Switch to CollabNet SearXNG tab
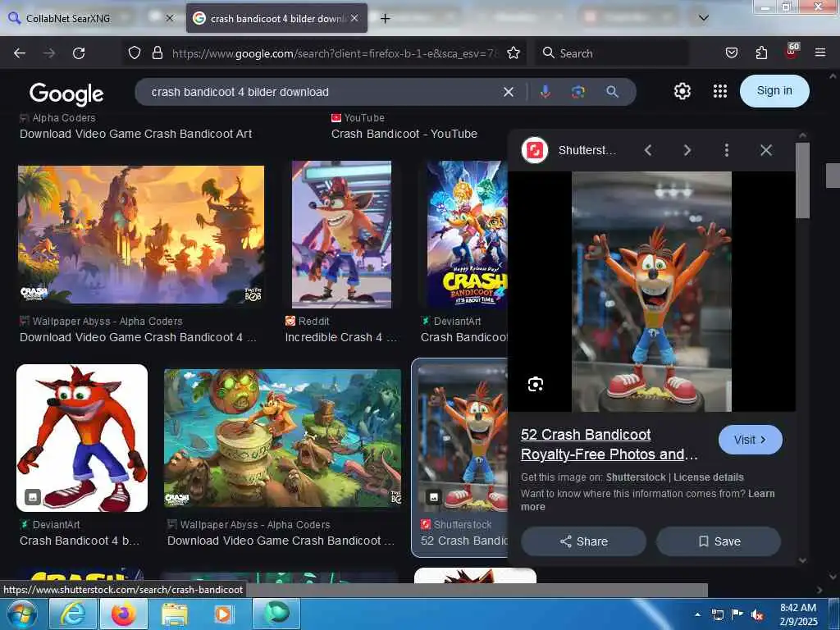The height and width of the screenshot is (630, 840). point(69,18)
